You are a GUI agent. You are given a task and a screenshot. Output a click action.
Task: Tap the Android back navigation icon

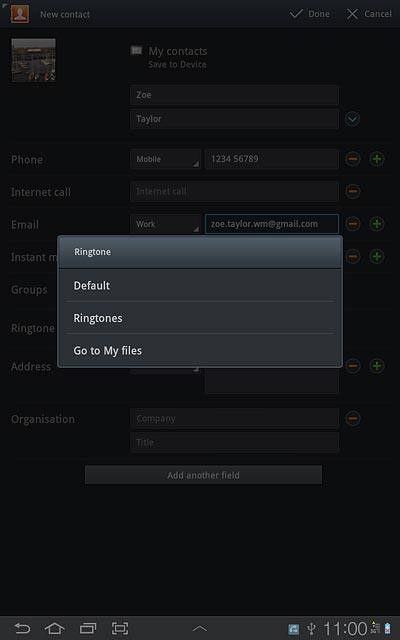22,628
